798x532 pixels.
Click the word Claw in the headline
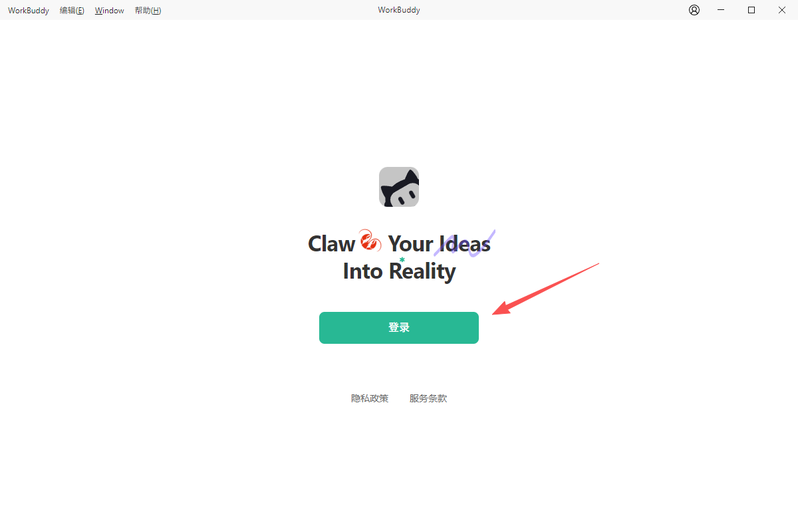pos(332,243)
